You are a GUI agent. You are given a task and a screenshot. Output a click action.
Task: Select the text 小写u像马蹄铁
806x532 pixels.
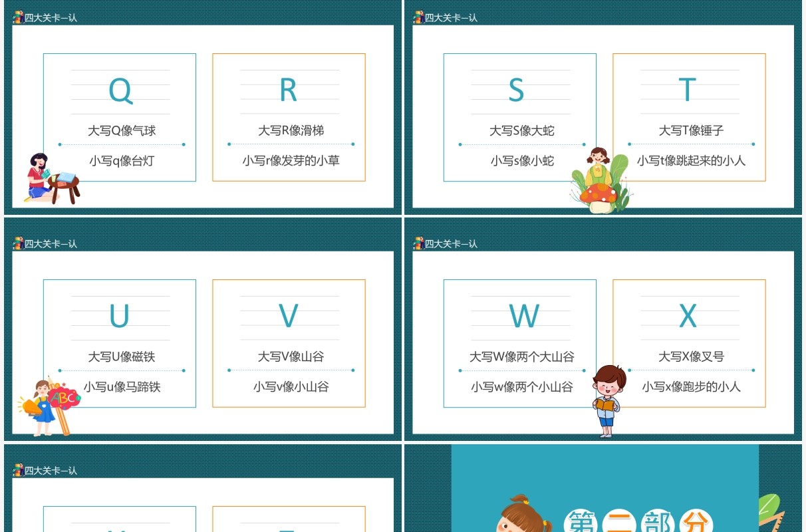(x=122, y=386)
